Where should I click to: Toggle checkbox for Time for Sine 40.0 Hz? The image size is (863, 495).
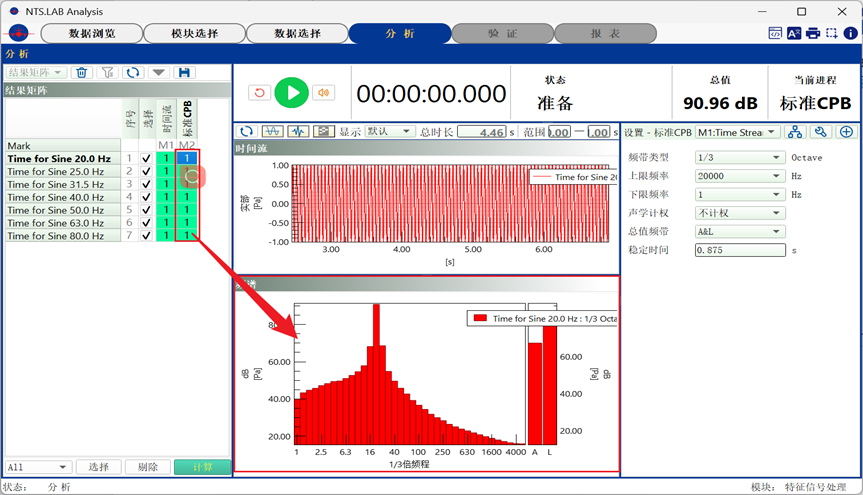coord(147,197)
